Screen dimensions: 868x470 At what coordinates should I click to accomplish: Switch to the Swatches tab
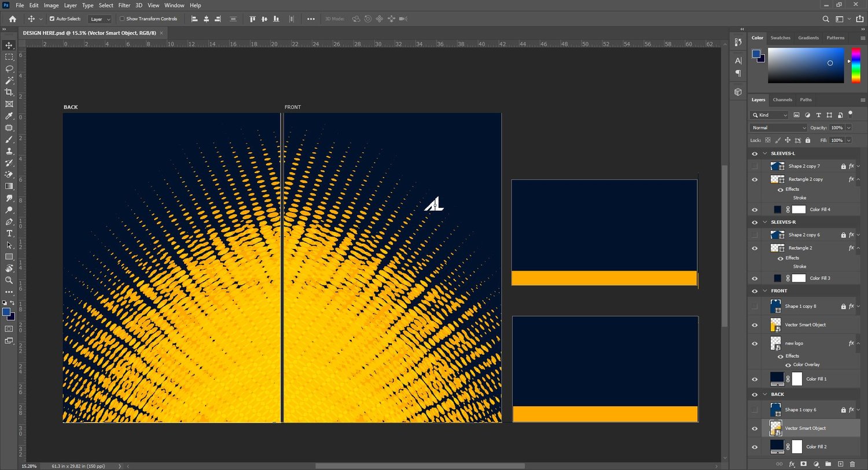tap(780, 38)
